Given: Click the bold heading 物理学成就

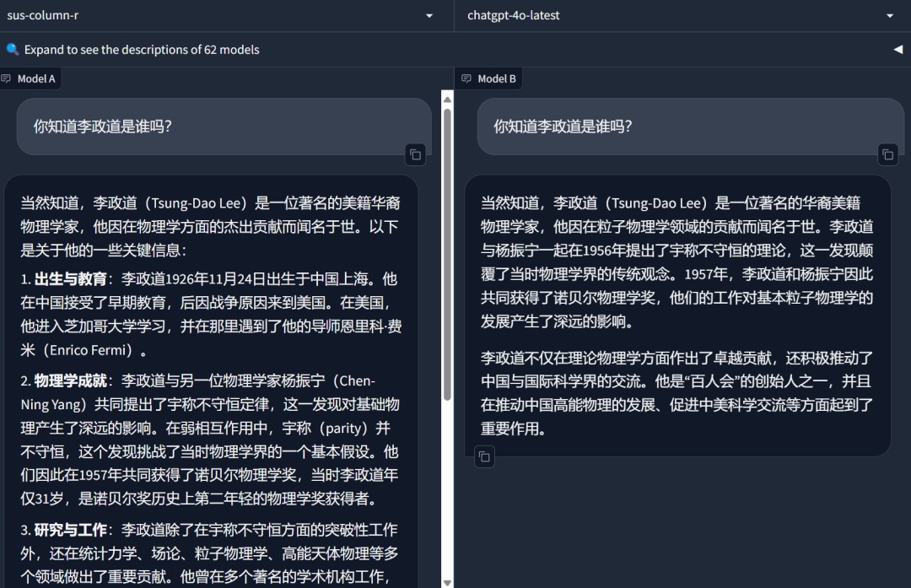Looking at the screenshot, I should click(x=70, y=381).
